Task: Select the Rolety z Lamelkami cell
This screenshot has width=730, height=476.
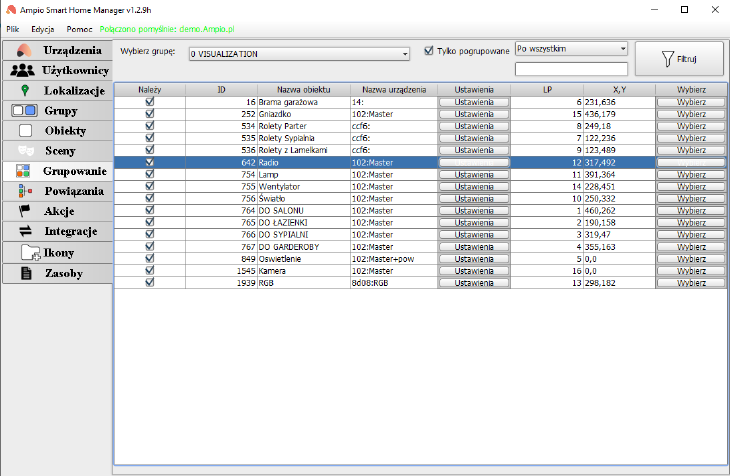Action: click(x=304, y=150)
